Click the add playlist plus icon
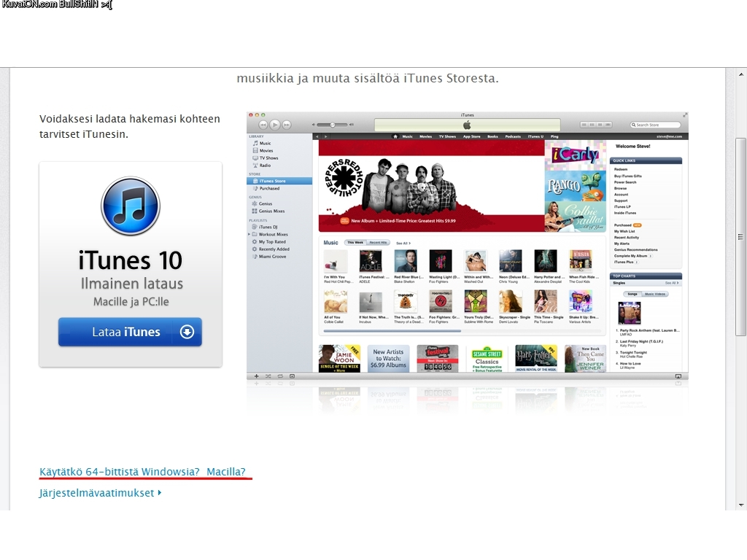This screenshot has width=747, height=560. [x=256, y=376]
